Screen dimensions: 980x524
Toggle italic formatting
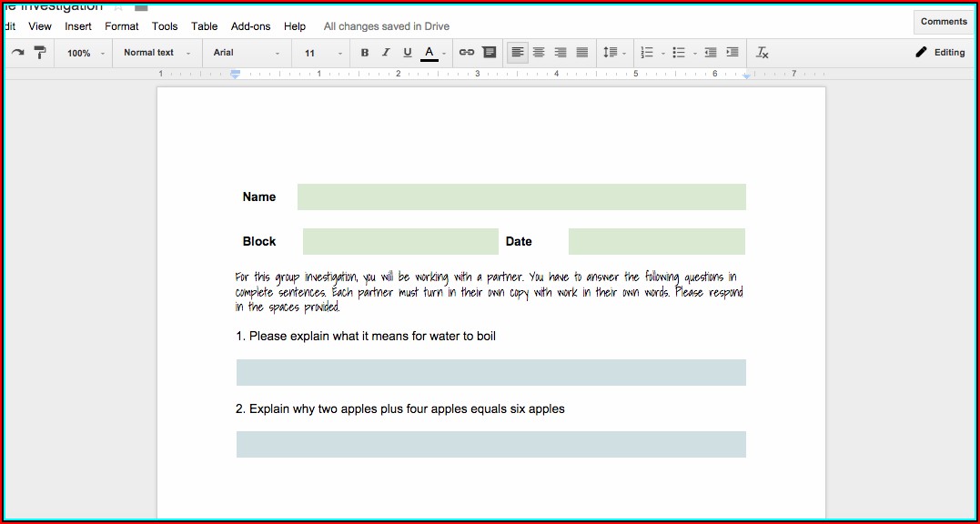386,53
